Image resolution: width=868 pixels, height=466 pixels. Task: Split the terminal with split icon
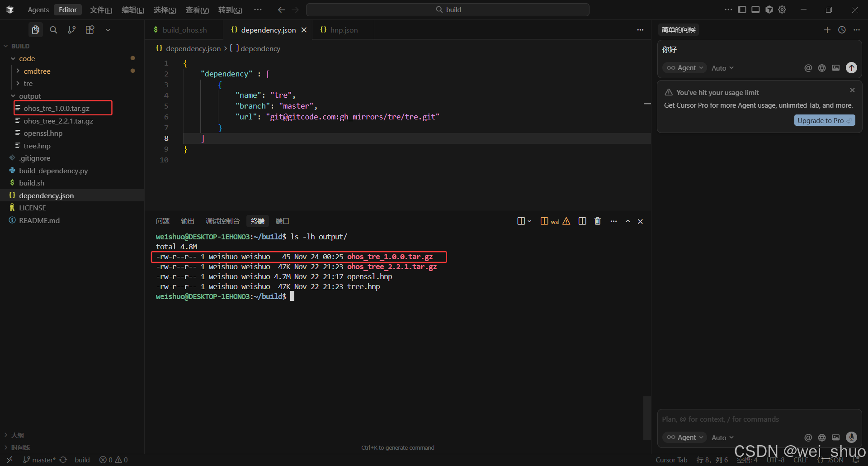[x=582, y=221]
